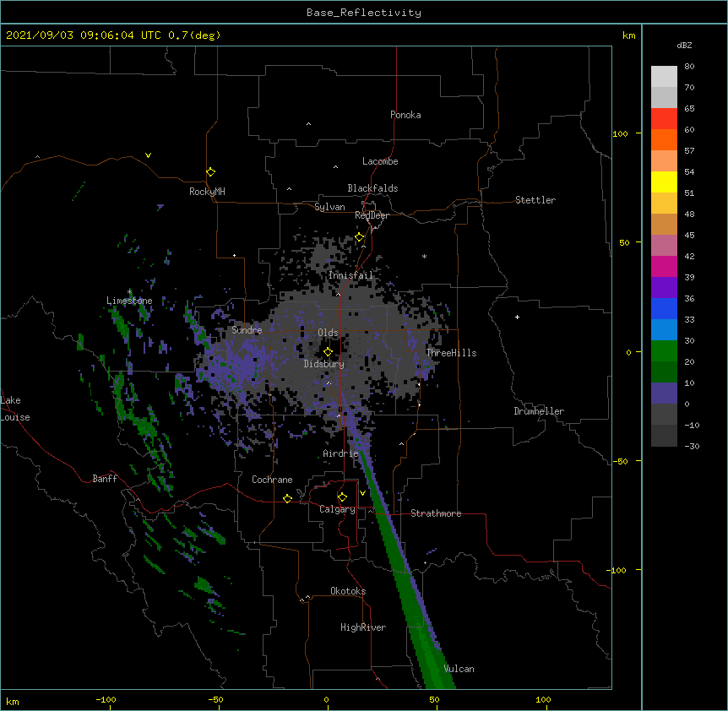Click the Ponoka city label
The width and height of the screenshot is (728, 711).
[405, 115]
